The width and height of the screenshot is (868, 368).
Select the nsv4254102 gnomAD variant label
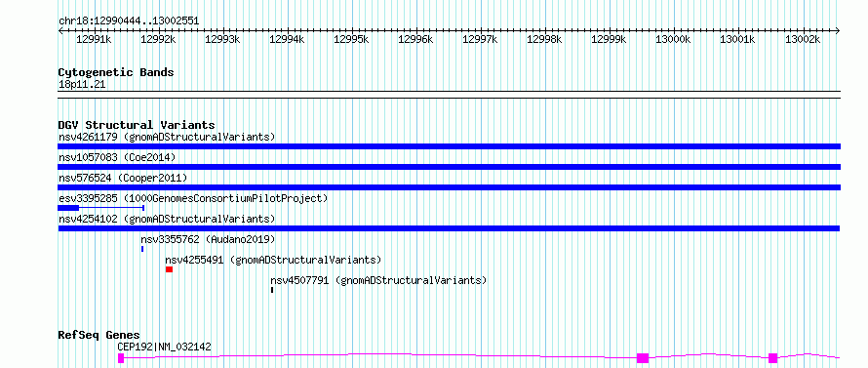tap(167, 219)
